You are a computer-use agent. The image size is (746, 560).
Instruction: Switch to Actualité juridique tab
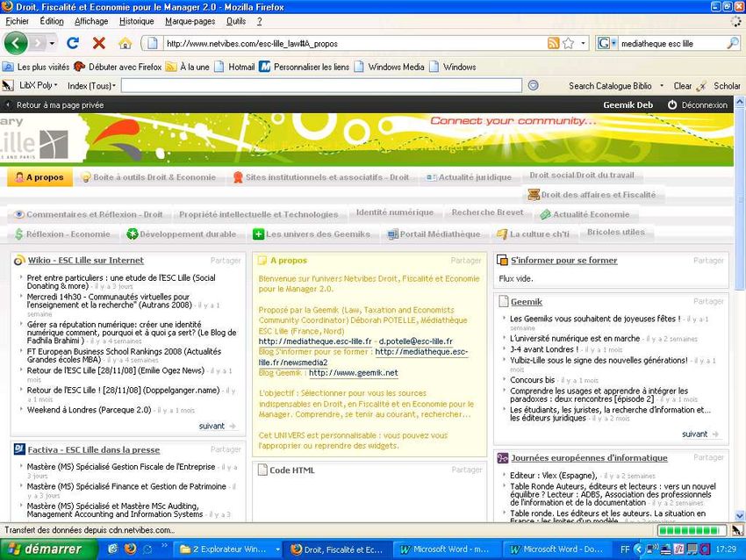[x=470, y=177]
